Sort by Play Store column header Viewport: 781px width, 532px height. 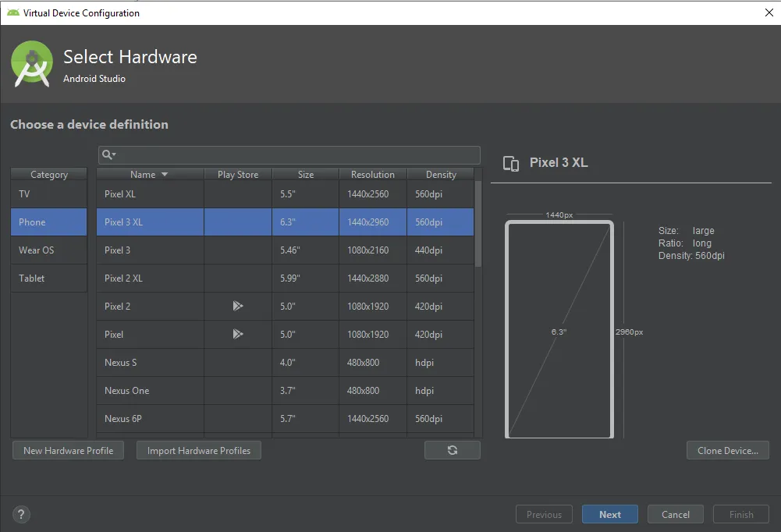pos(238,175)
